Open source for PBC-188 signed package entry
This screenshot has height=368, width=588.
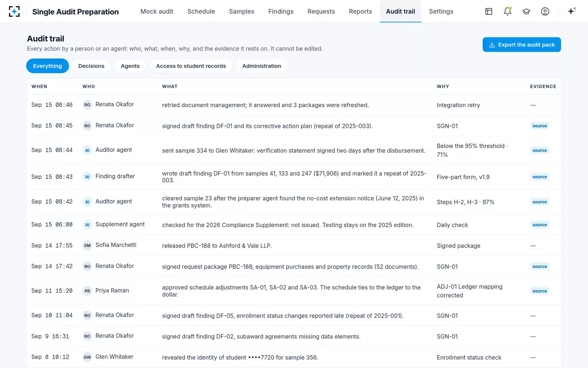point(539,267)
